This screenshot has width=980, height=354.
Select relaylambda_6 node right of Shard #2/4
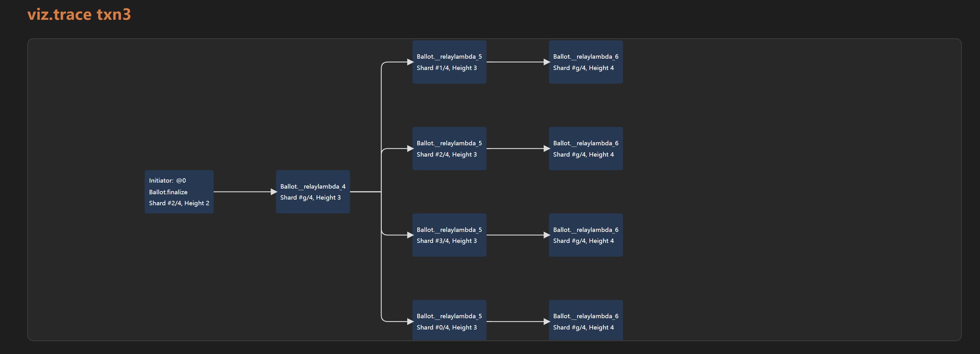point(586,148)
